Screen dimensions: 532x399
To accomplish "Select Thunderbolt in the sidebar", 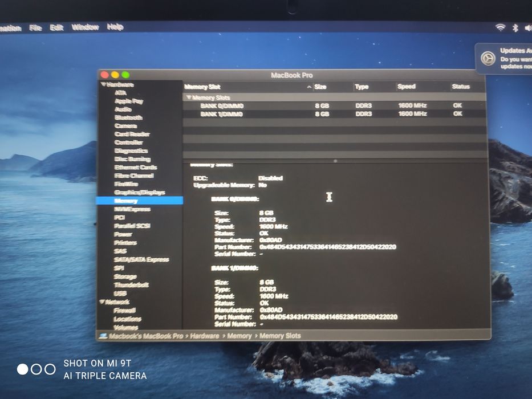I will [x=131, y=284].
